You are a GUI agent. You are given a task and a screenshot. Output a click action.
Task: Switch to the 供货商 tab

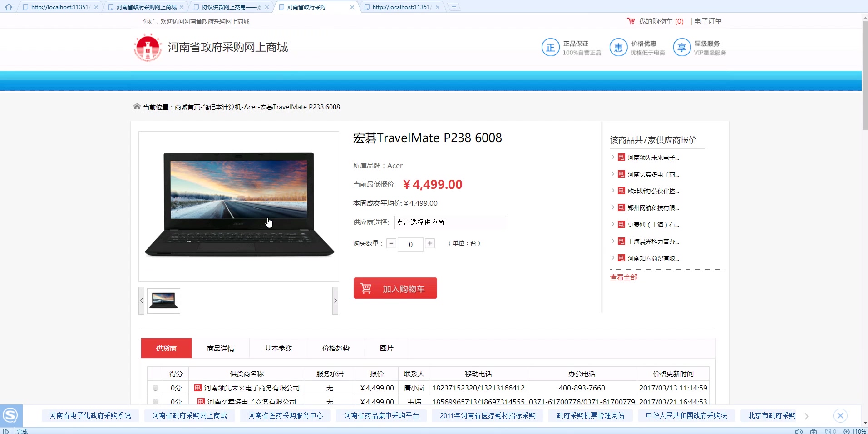(166, 348)
